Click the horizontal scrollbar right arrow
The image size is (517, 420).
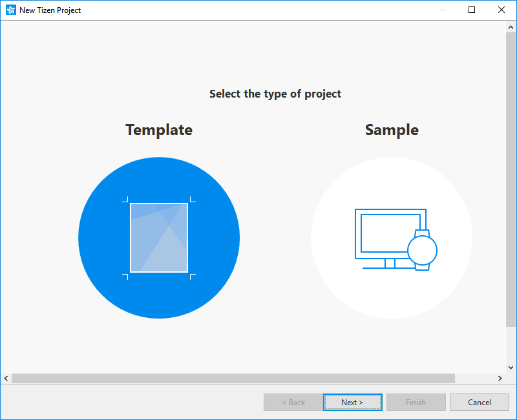coord(500,378)
